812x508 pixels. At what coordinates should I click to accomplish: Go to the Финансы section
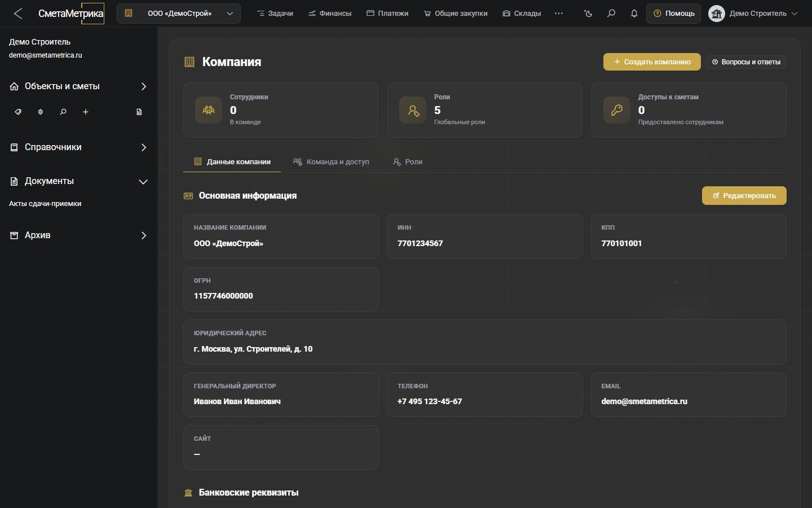click(330, 14)
